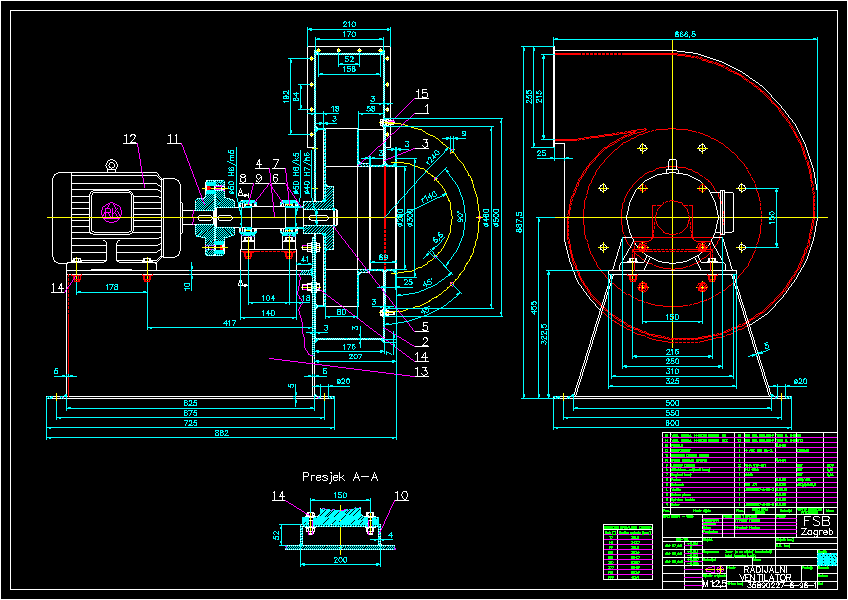Select balloon 11 near the shaft coupling
The height and width of the screenshot is (600, 848).
[173, 138]
